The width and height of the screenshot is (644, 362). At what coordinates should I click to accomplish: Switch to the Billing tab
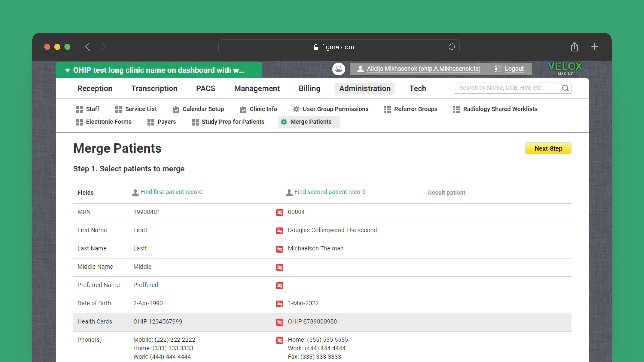pos(309,88)
